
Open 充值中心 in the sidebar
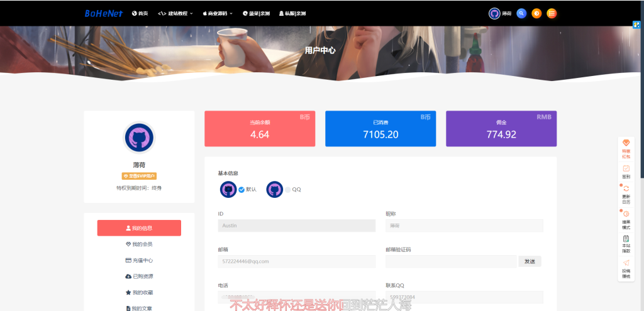click(139, 260)
